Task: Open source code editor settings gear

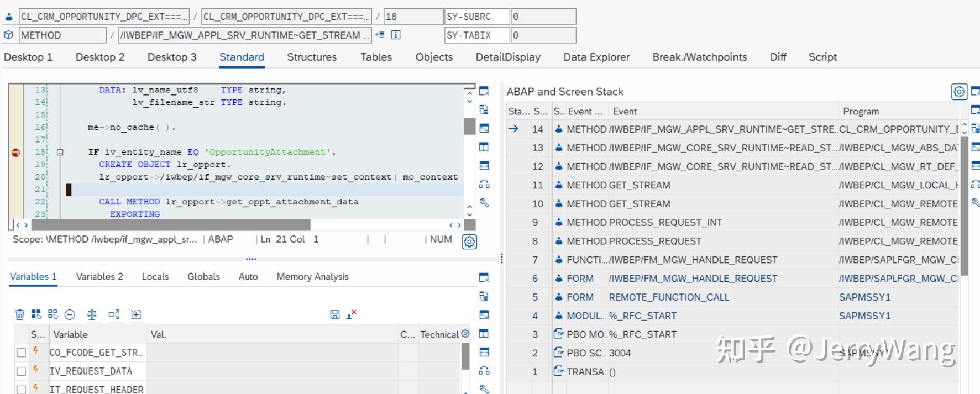Action: (469, 241)
